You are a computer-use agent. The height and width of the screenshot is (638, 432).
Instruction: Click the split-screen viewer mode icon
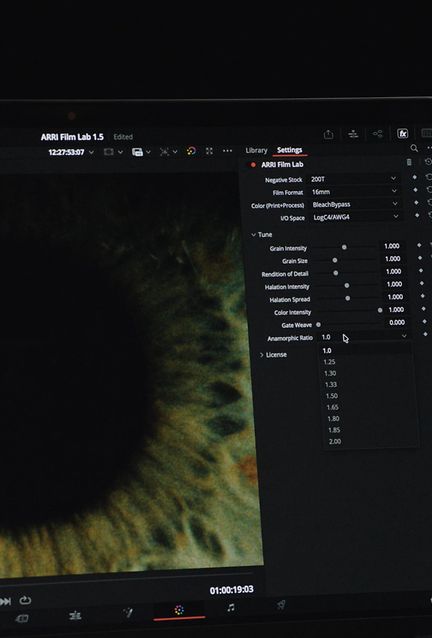tap(109, 152)
